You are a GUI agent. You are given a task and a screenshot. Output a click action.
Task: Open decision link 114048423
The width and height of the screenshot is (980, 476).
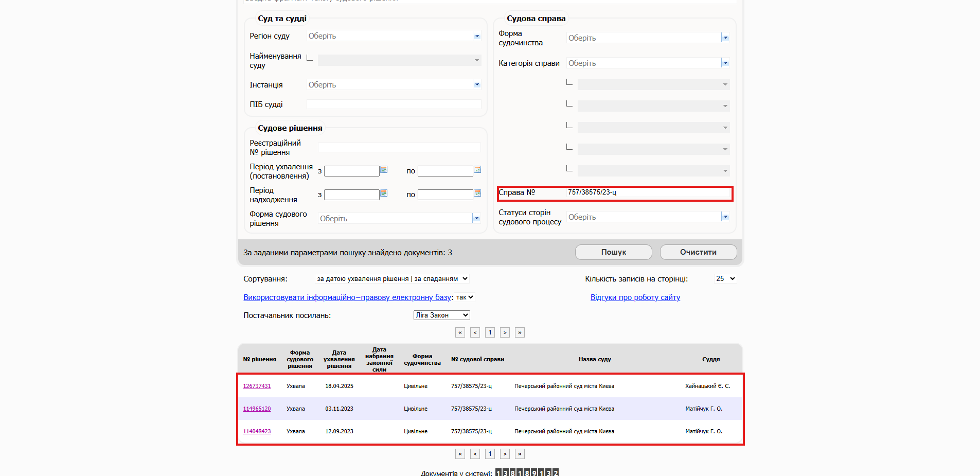[257, 431]
